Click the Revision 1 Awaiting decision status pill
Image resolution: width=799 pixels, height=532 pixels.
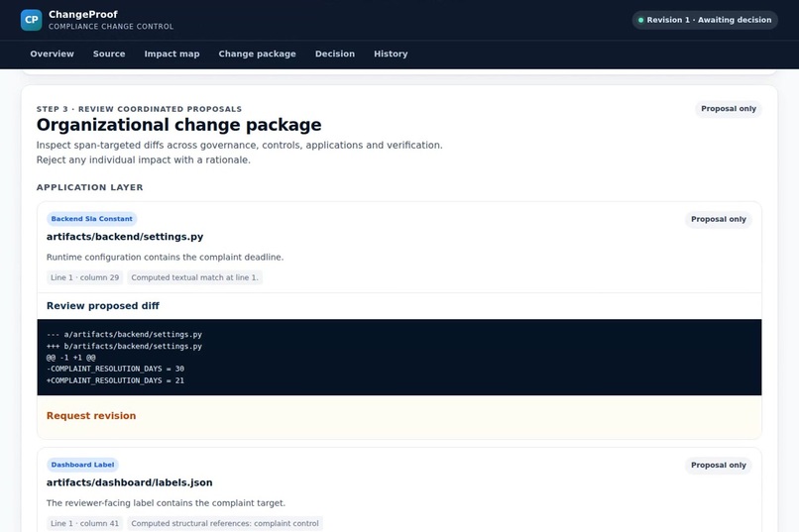[x=705, y=20]
